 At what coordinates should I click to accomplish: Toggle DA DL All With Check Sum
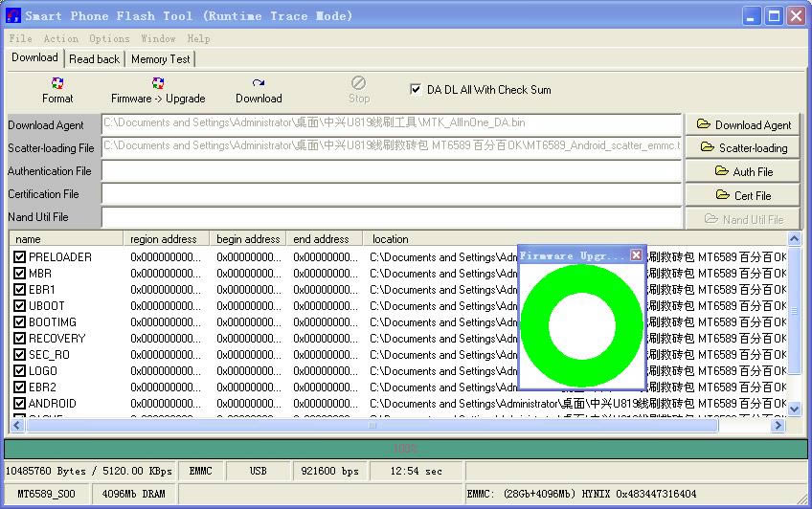(x=416, y=90)
